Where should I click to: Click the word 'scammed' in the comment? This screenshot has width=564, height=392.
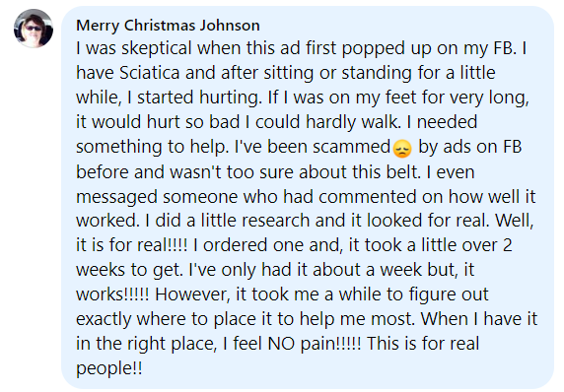(x=351, y=147)
